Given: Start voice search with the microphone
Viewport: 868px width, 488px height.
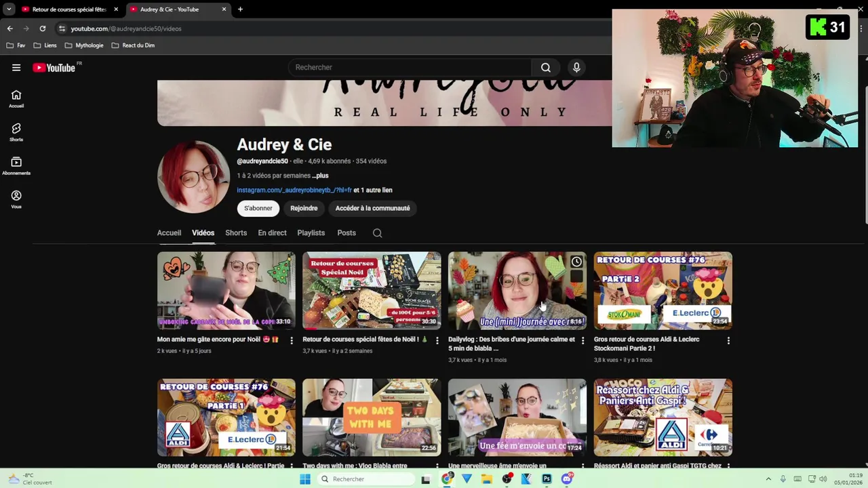Looking at the screenshot, I should [576, 68].
